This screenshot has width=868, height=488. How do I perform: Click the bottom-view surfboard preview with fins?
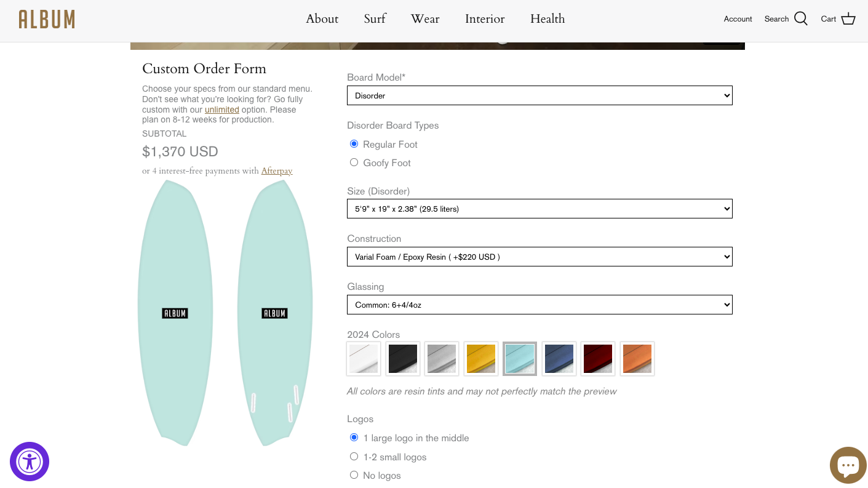pos(274,313)
